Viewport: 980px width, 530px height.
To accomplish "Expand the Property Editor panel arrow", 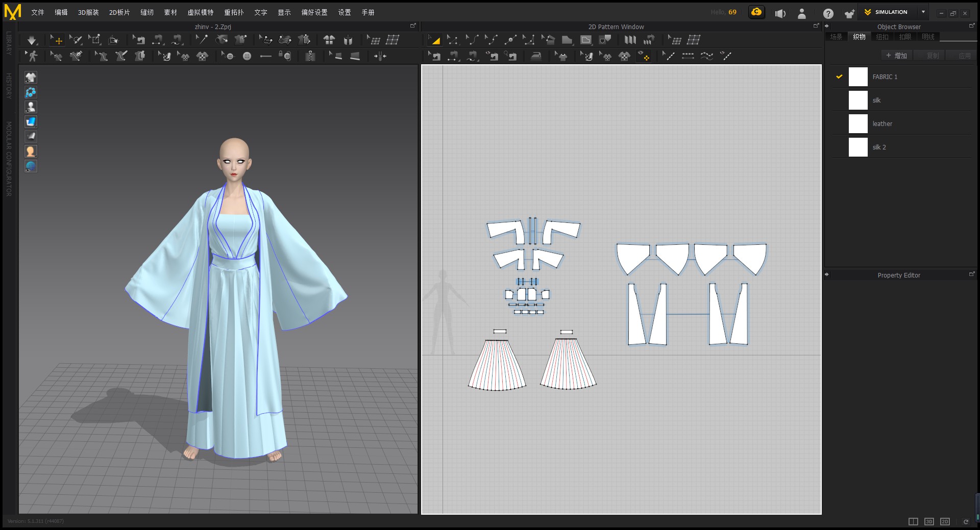I will click(x=827, y=274).
